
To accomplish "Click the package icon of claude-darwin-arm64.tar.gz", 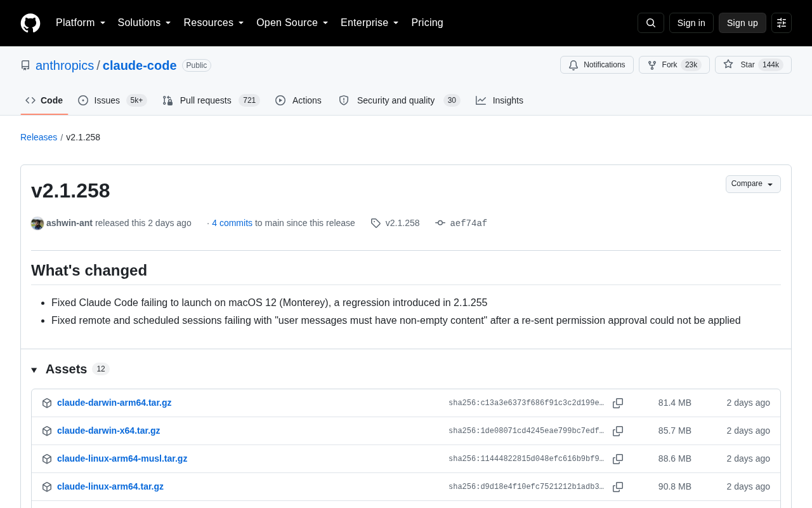I will click(47, 403).
